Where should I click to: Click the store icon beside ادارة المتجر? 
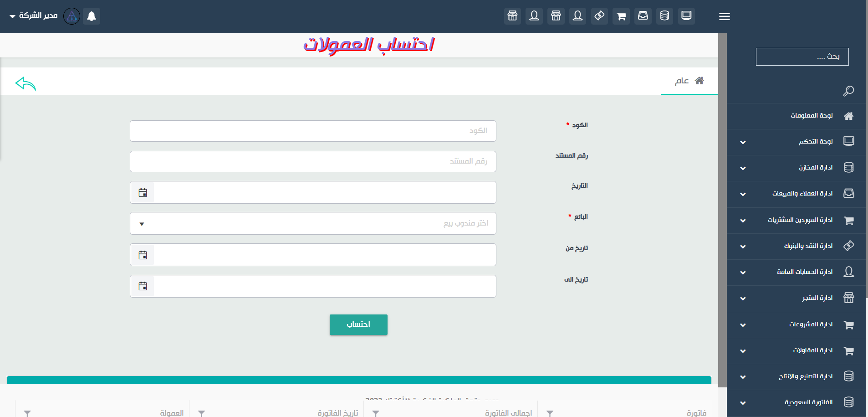pos(848,298)
